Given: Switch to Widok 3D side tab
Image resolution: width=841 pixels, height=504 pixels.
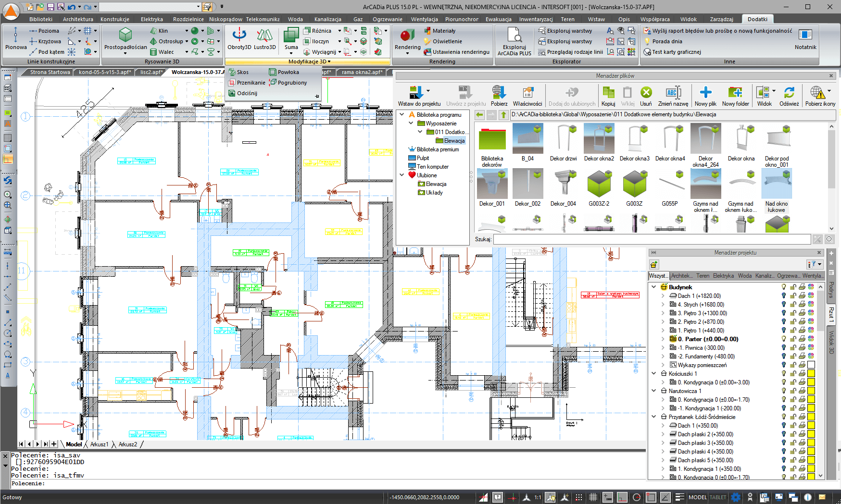Looking at the screenshot, I should click(x=831, y=342).
